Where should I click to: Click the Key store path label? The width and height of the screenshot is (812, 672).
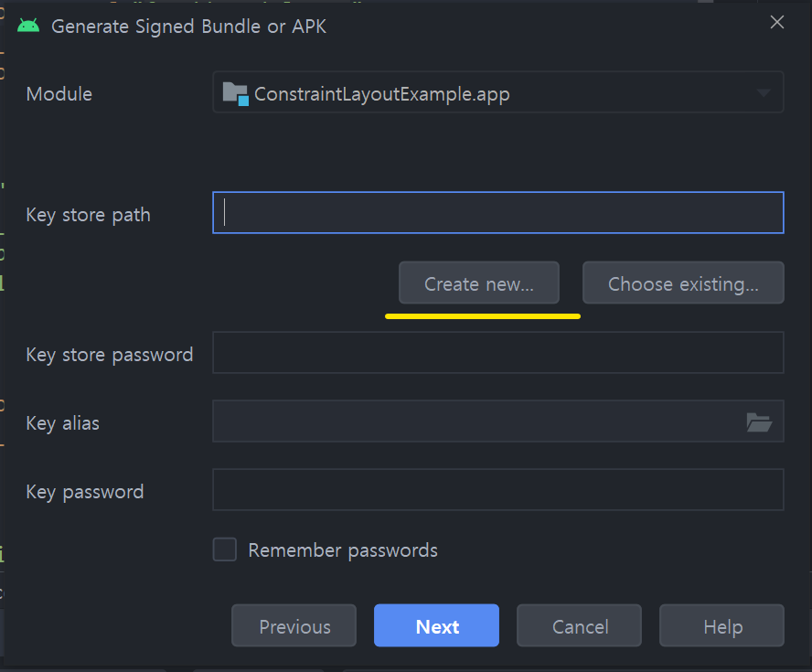pos(89,215)
